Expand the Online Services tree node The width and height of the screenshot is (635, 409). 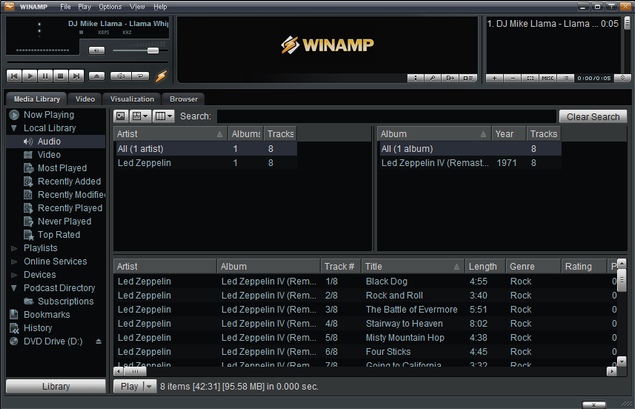[14, 262]
